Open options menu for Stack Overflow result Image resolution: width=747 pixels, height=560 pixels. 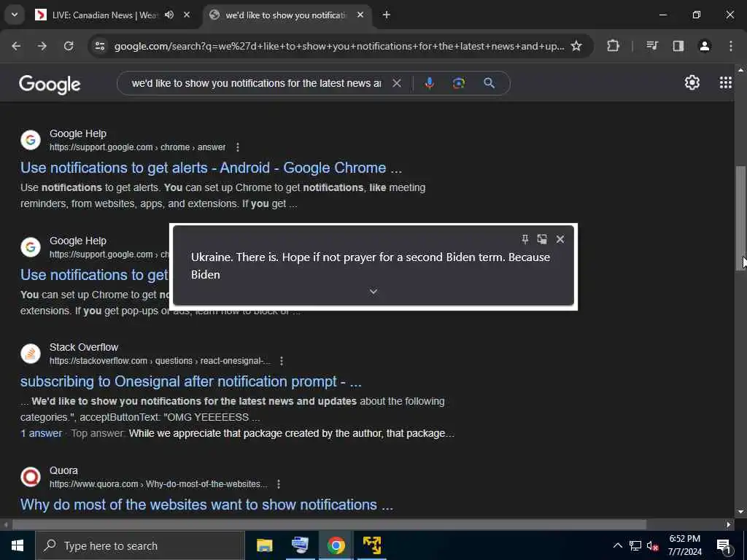pos(282,361)
